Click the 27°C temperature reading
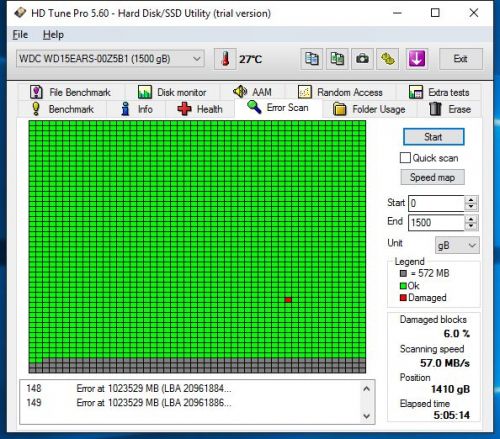Screen dimensions: 500x439 tap(251, 59)
